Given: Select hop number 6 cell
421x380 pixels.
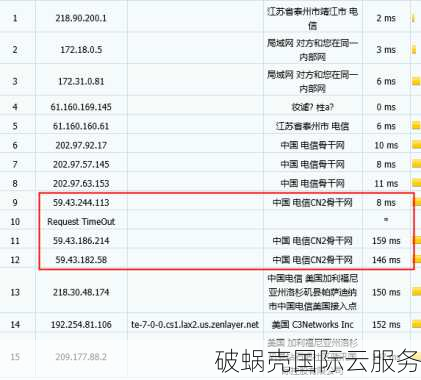Looking at the screenshot, I should tap(15, 145).
